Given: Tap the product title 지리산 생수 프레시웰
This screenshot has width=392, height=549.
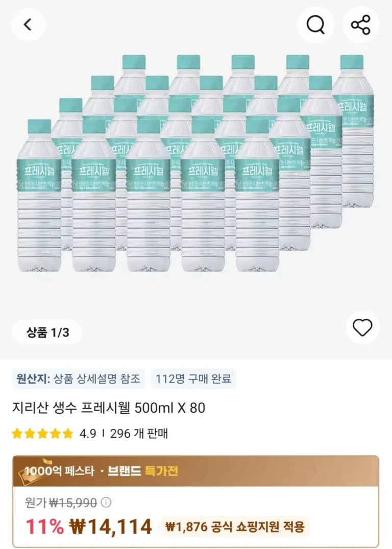Looking at the screenshot, I should coord(108,409).
